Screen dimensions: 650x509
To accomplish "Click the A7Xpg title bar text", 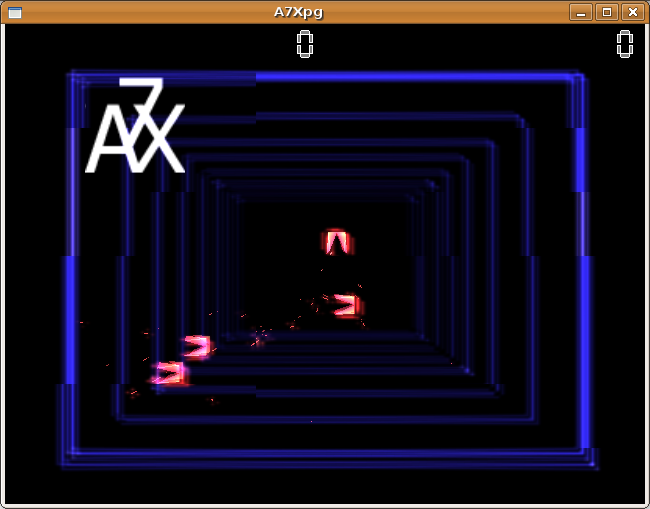I will 298,12.
